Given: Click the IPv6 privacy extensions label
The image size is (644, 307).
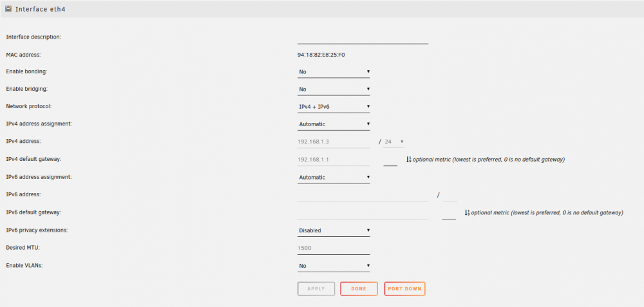Looking at the screenshot, I should [x=37, y=230].
